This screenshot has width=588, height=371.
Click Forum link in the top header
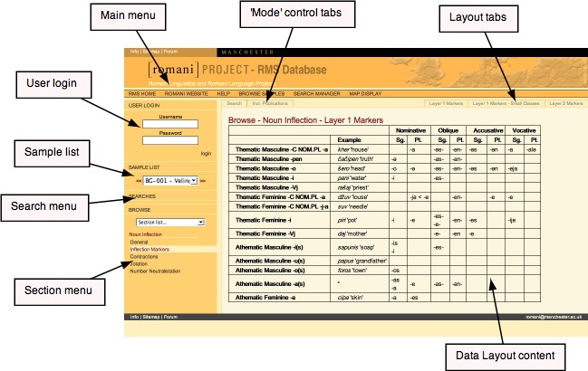(x=170, y=52)
